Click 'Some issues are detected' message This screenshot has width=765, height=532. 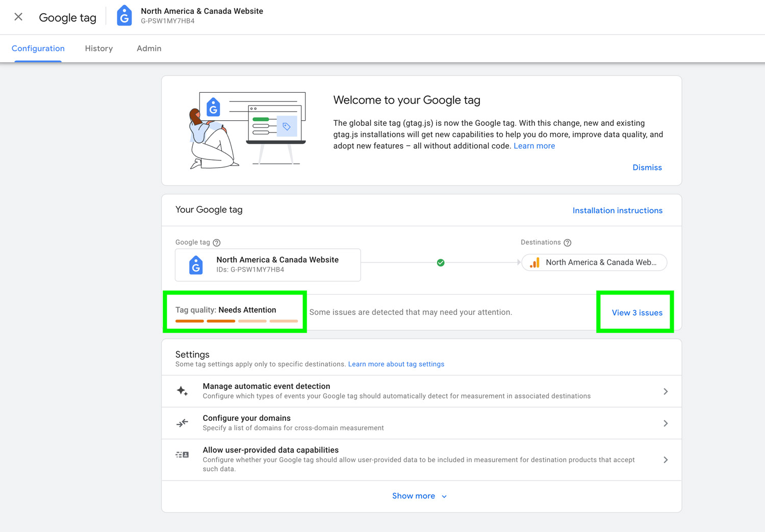(x=411, y=312)
